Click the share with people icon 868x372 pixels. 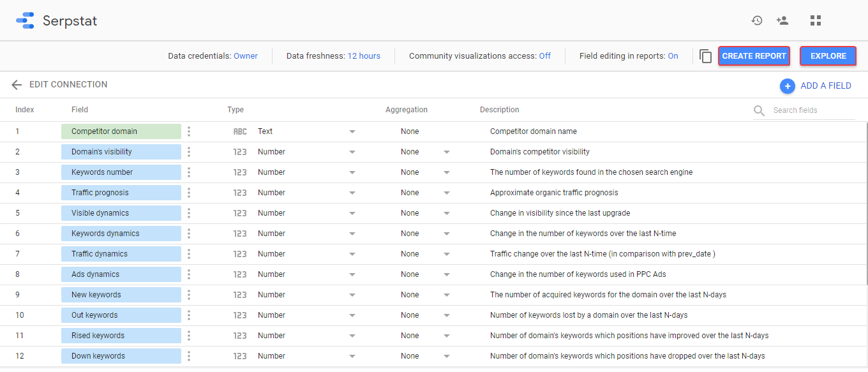click(x=782, y=20)
